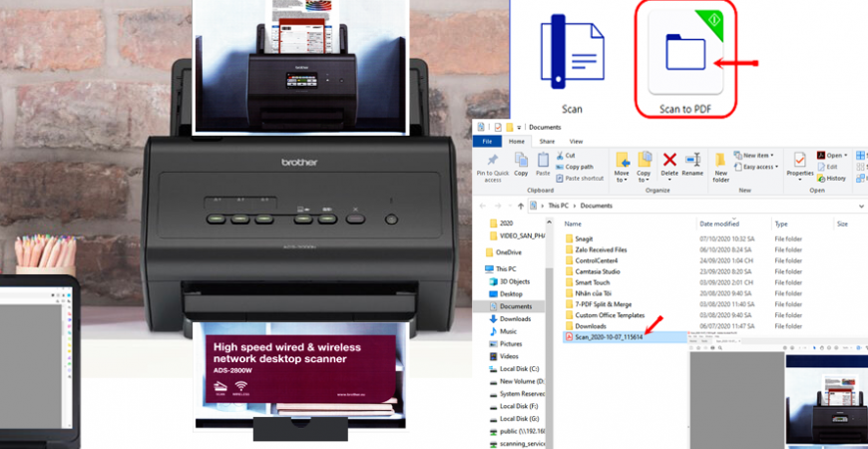Select Local Disk (C:) in navigation pane
868x449 pixels.
(x=513, y=369)
